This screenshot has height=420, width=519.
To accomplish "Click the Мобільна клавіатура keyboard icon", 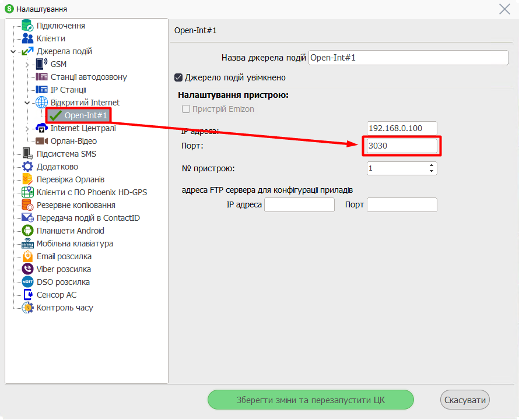I will pos(27,243).
